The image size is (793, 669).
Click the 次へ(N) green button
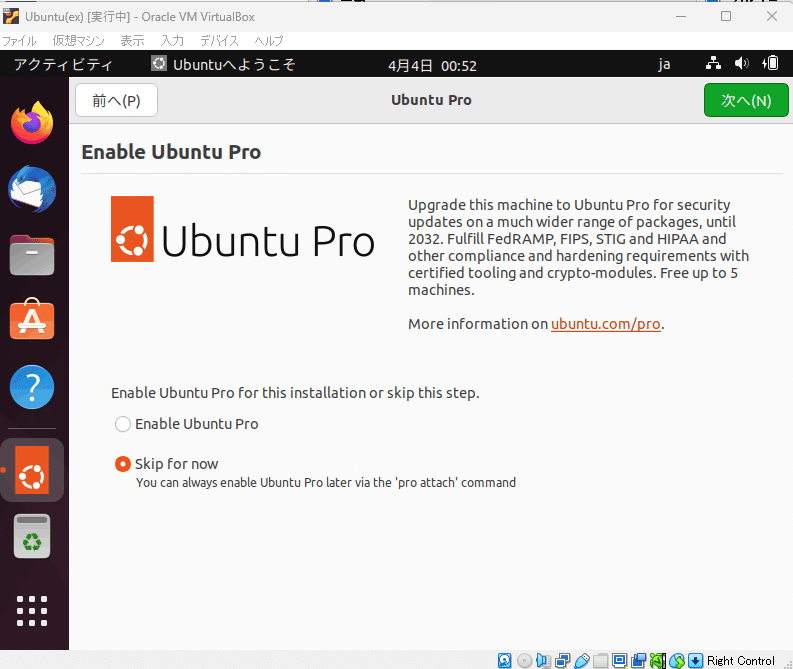[746, 100]
